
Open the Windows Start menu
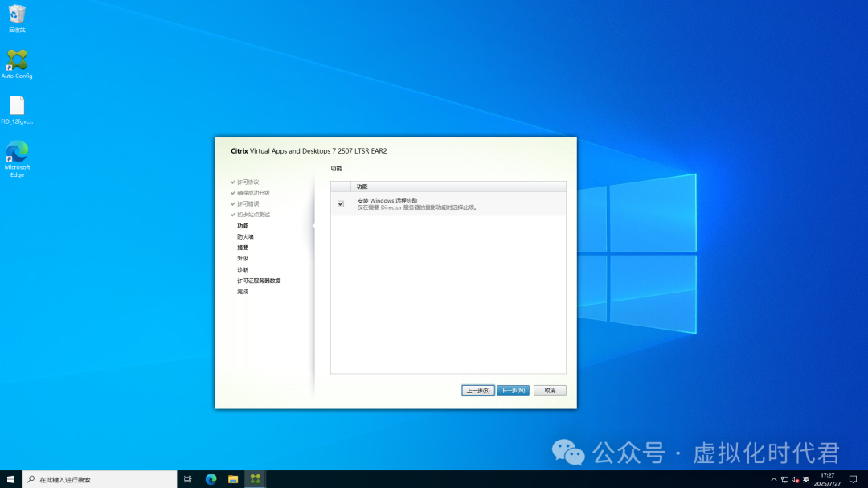(10, 479)
